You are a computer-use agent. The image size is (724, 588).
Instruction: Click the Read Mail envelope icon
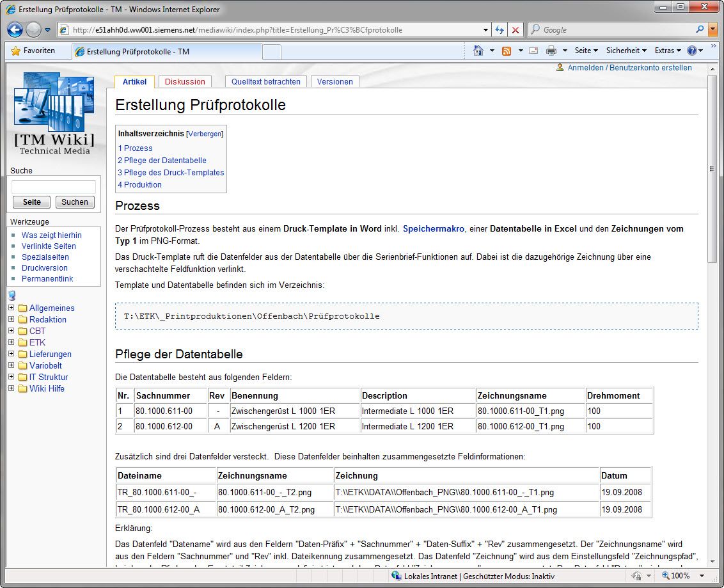(x=533, y=51)
